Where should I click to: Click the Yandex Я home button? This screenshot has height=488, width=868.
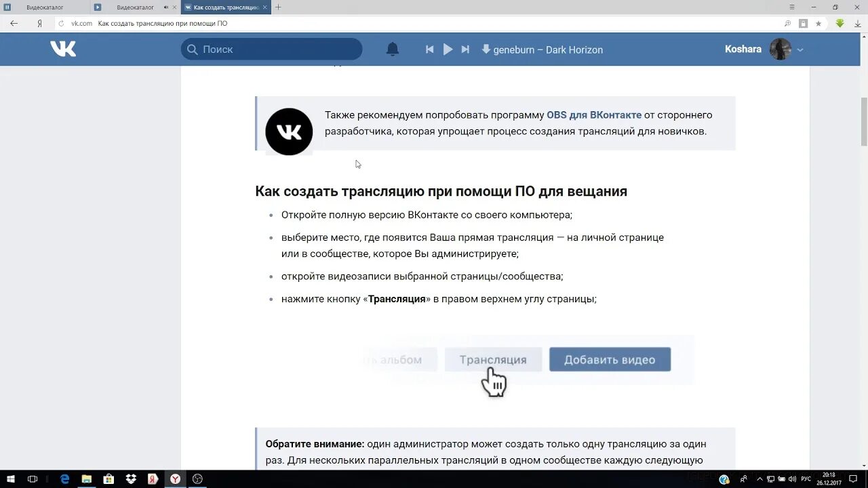[x=39, y=23]
